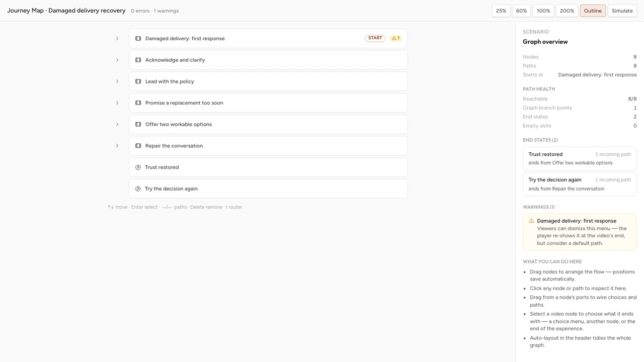
Task: Expand the Repair the conversation row
Action: coord(117,146)
